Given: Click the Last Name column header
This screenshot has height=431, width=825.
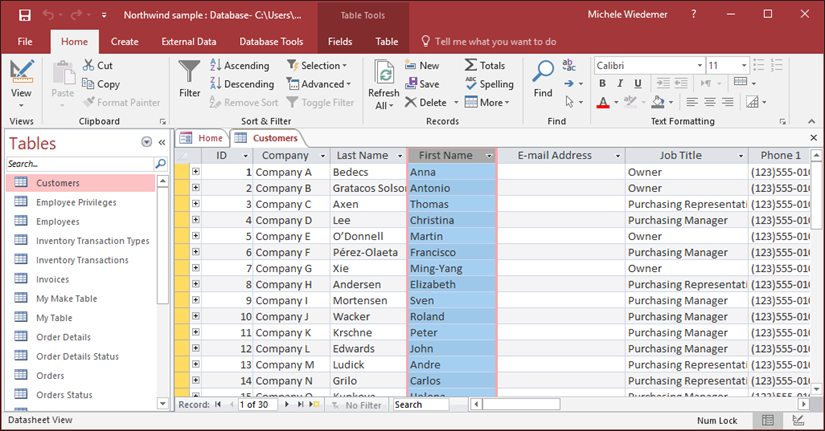Looking at the screenshot, I should tap(363, 156).
